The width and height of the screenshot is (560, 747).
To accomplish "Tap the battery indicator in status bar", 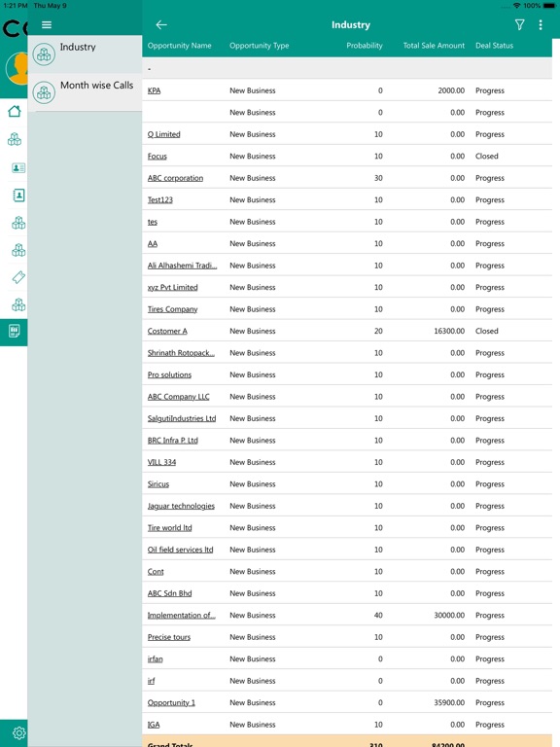I will tap(549, 6).
